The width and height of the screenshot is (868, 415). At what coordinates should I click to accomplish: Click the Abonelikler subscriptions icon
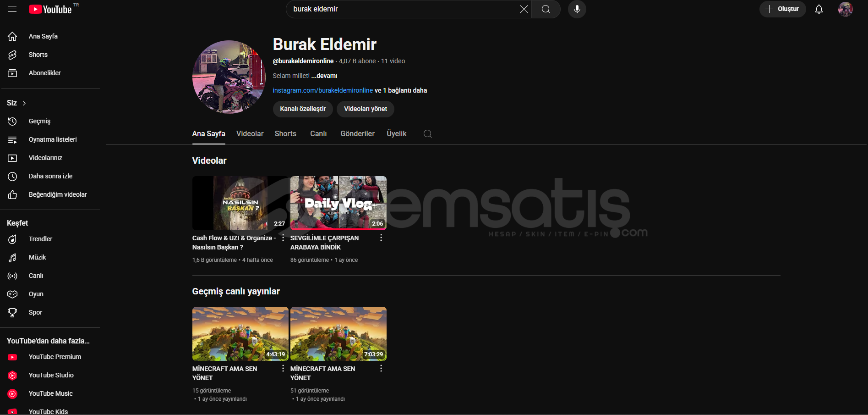(12, 73)
